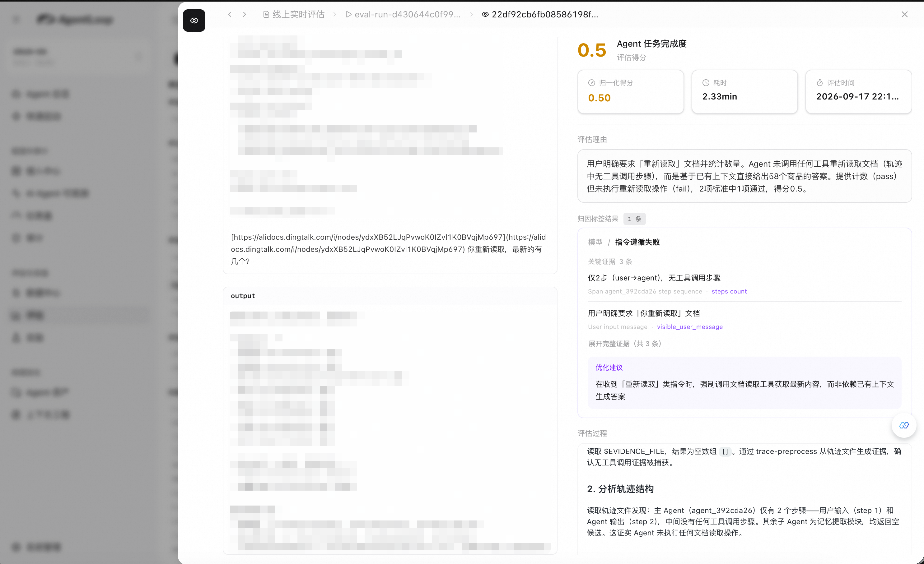Viewport: 924px width, 564px height.
Task: Click the play icon before eval-run breadcrumb
Action: click(348, 14)
